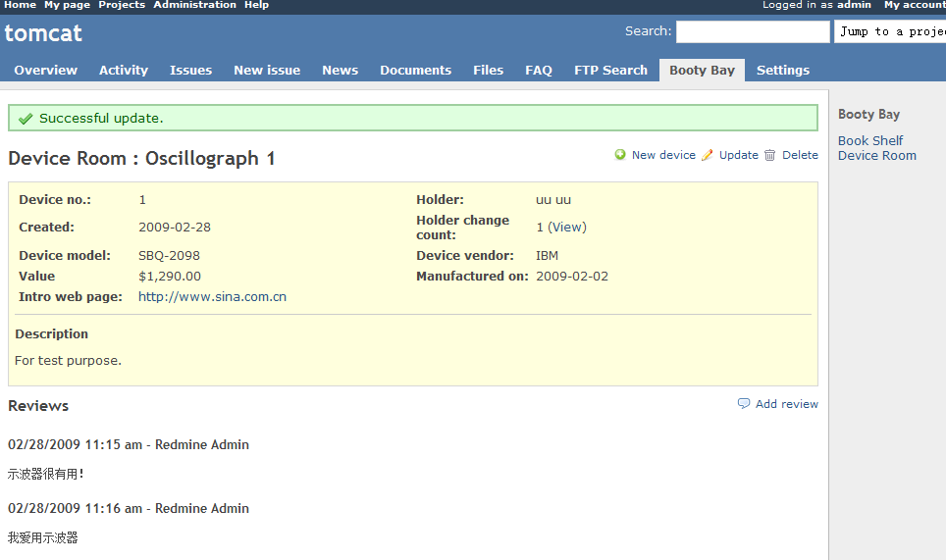
Task: Click the Help top menu item
Action: pyautogui.click(x=256, y=5)
